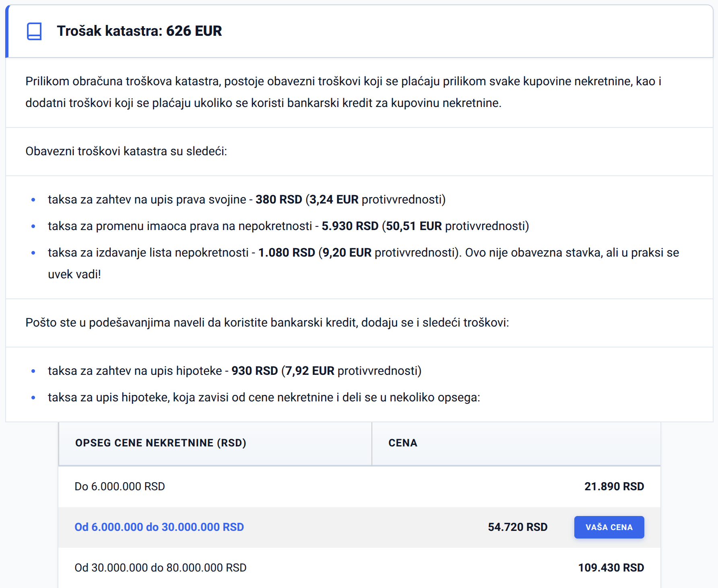Click the Pošto ste u podešavanjima paragraph
Viewport: 718px width, 588px height.
267,323
